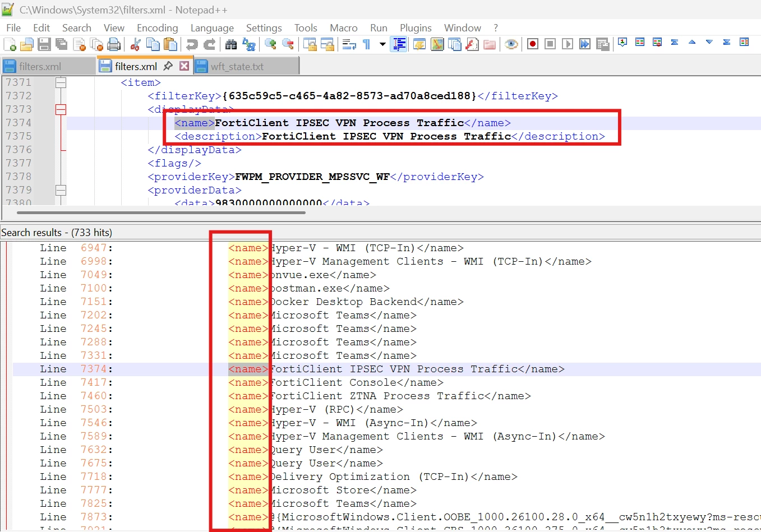This screenshot has width=761, height=532.
Task: Open the View menu
Action: pos(114,28)
